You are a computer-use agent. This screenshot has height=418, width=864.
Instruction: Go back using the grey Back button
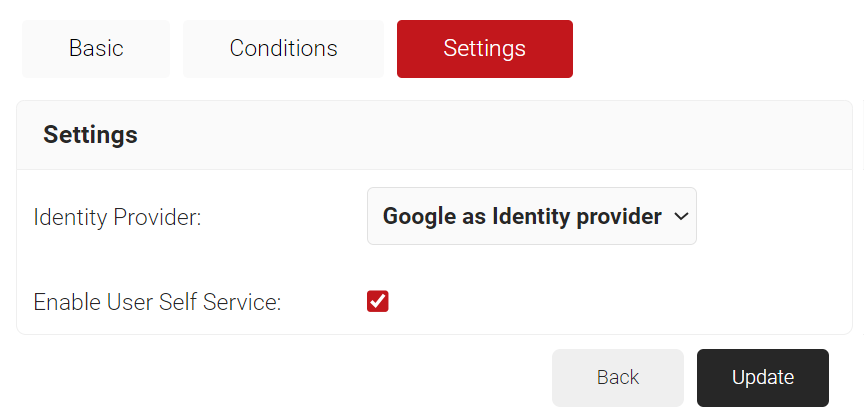coord(617,378)
